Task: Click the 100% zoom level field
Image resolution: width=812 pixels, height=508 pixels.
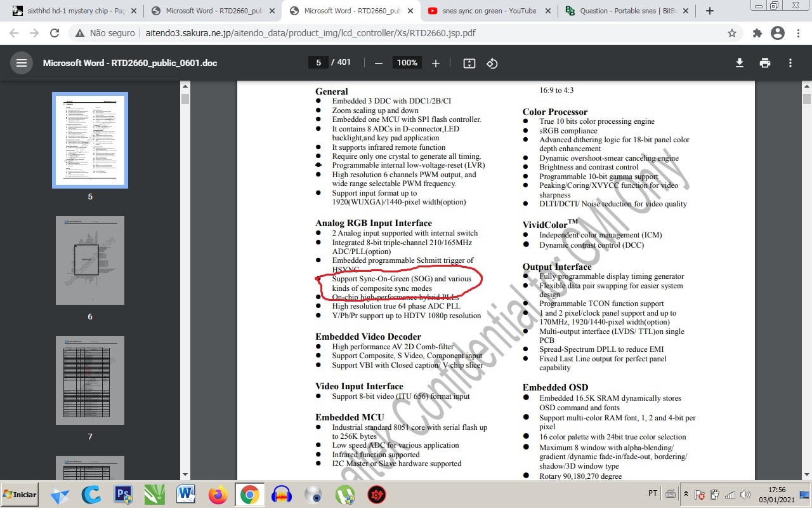Action: (407, 62)
